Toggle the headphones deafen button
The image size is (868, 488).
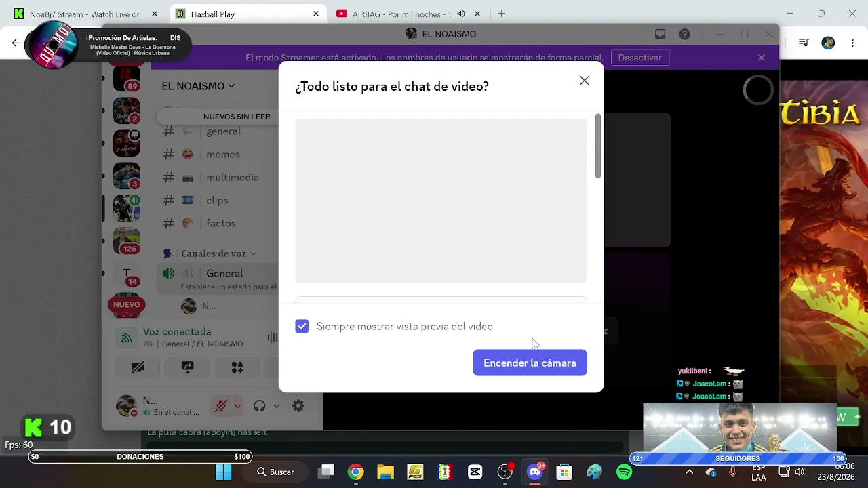coord(259,406)
